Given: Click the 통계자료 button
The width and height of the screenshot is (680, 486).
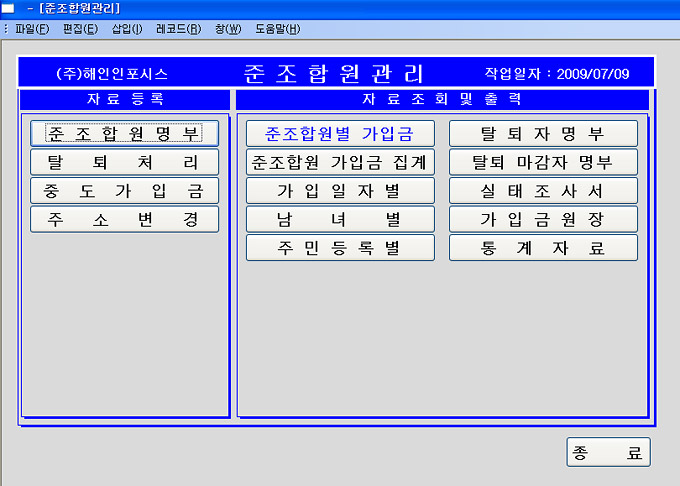Looking at the screenshot, I should (543, 248).
